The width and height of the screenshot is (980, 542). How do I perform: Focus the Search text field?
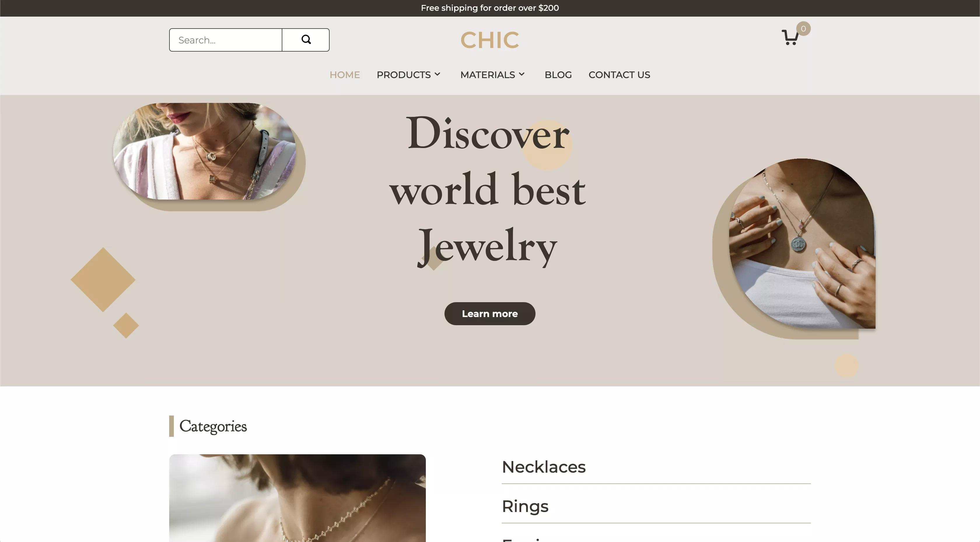click(x=225, y=40)
